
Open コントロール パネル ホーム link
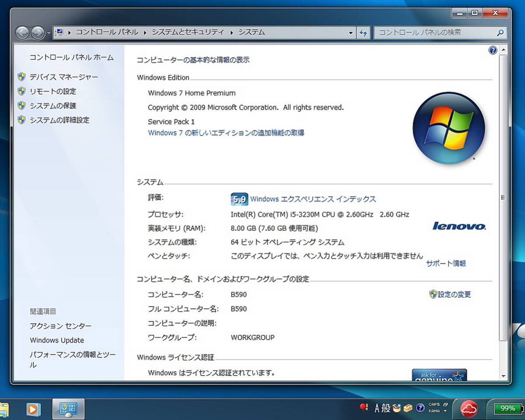pyautogui.click(x=72, y=57)
